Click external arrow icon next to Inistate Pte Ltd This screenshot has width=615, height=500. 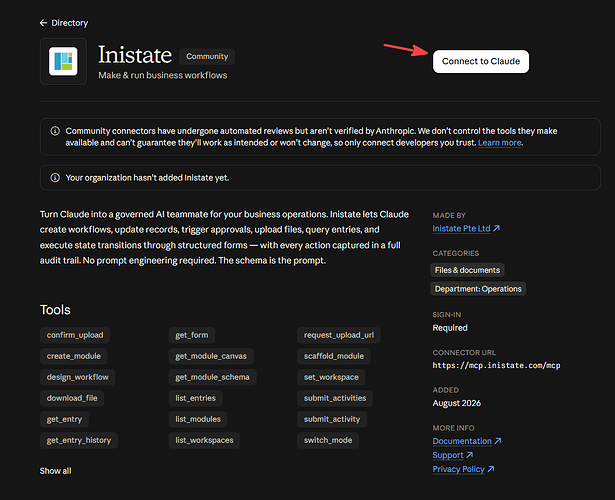click(497, 228)
